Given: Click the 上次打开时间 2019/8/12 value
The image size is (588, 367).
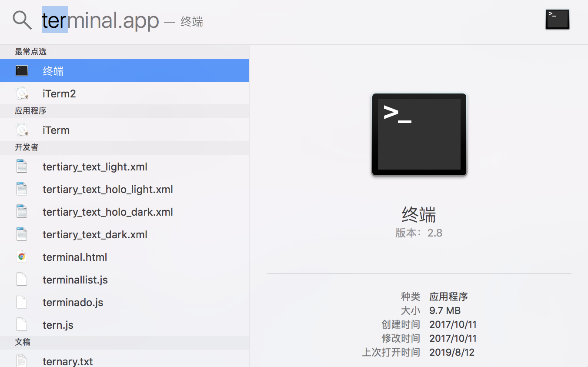Looking at the screenshot, I should [x=452, y=352].
